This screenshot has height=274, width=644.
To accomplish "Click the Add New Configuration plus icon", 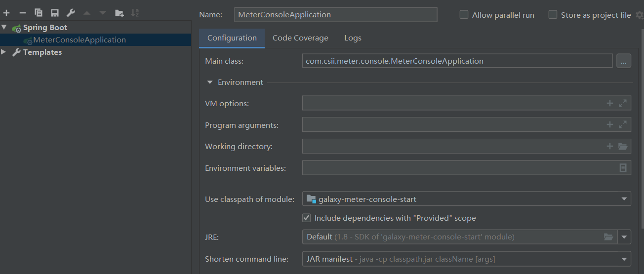I will [6, 13].
